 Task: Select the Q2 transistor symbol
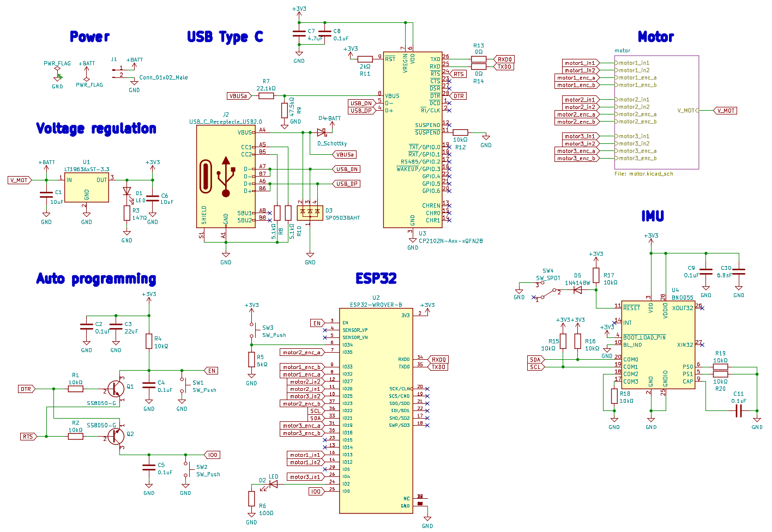pyautogui.click(x=116, y=436)
